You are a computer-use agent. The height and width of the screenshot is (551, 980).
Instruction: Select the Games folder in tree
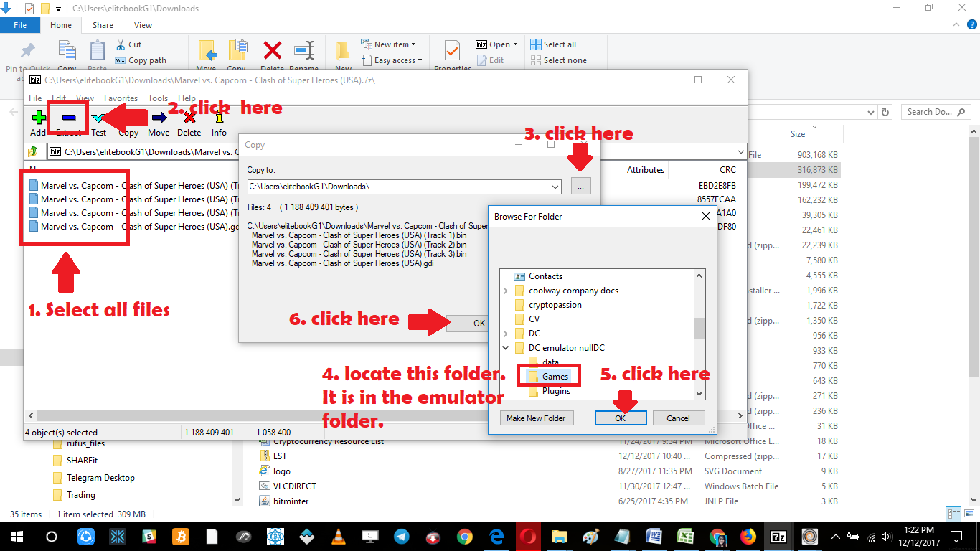(555, 377)
